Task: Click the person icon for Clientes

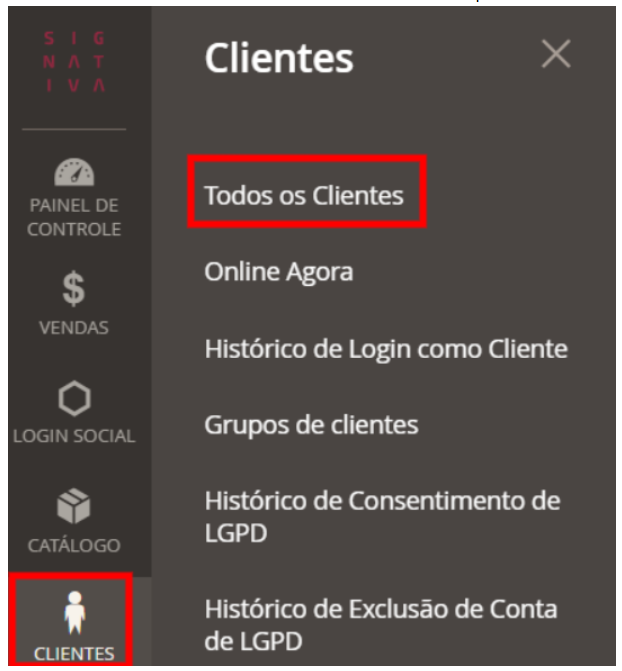Action: pyautogui.click(x=75, y=612)
